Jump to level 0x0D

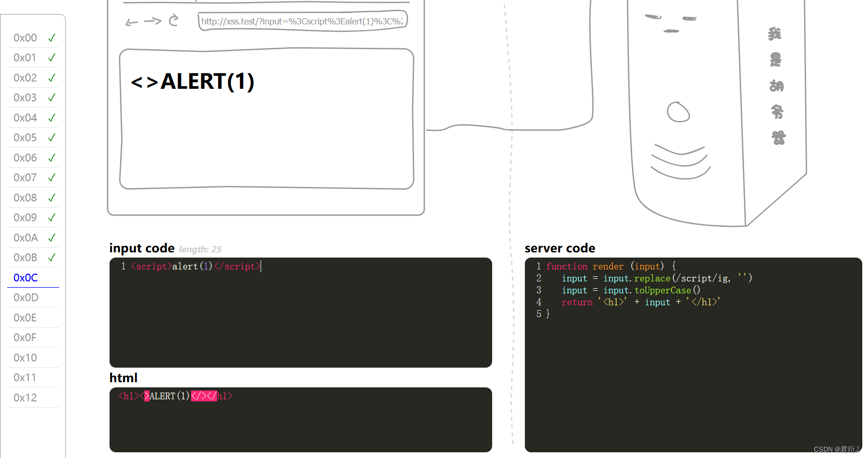pos(26,298)
